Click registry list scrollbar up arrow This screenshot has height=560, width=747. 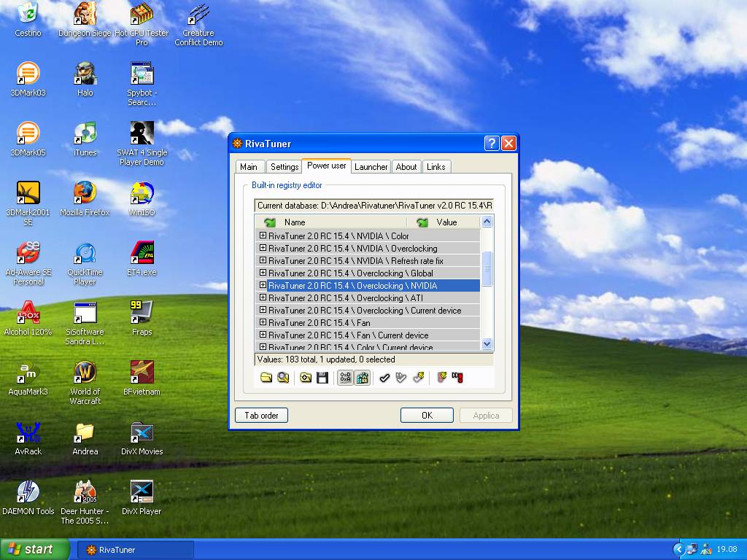click(487, 221)
